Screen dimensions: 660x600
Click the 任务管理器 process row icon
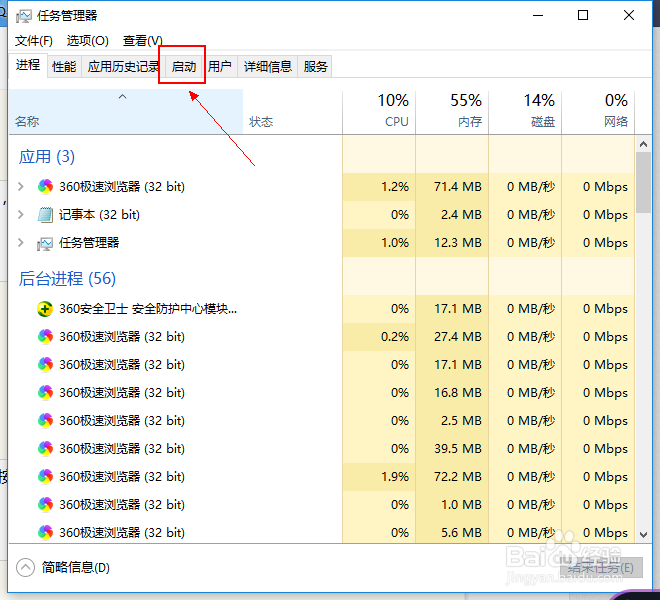tap(45, 243)
